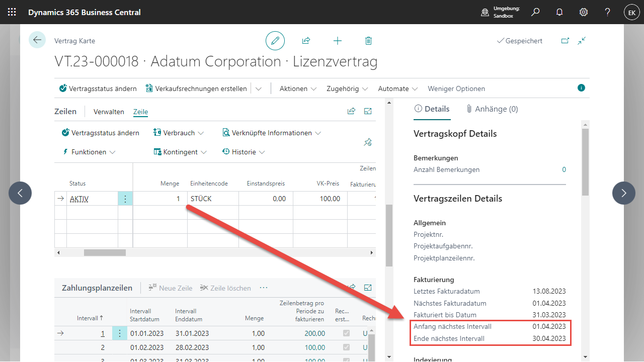Click the AKTIV status link
This screenshot has height=362, width=644.
pos(79,199)
